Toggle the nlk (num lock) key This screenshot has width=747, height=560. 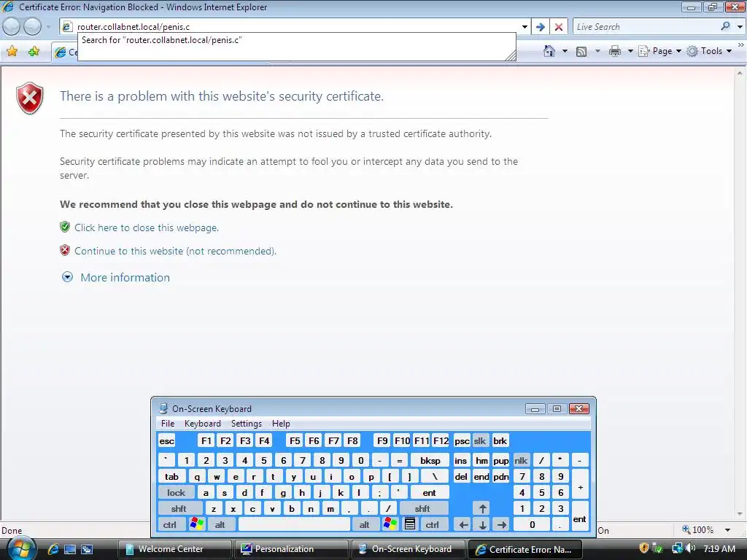(x=521, y=461)
